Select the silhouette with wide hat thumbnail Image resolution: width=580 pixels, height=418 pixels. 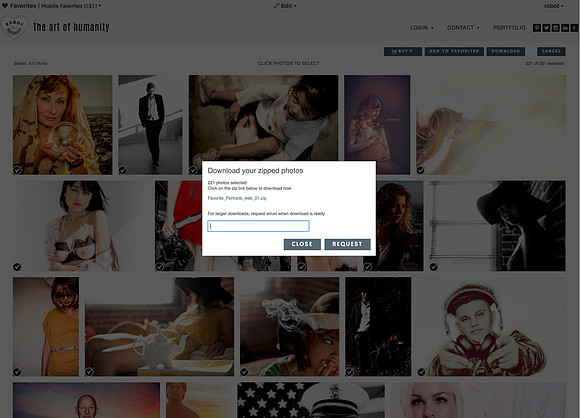[498, 226]
